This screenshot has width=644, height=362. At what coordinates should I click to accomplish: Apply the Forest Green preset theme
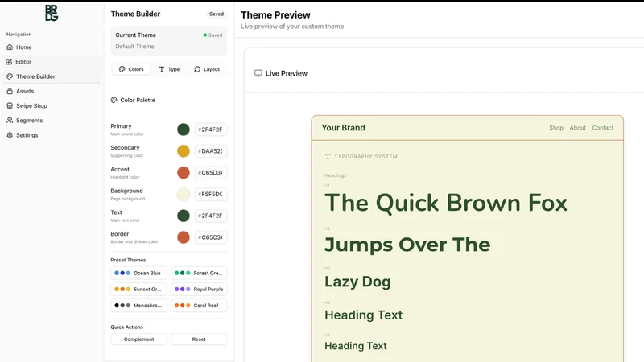point(199,273)
